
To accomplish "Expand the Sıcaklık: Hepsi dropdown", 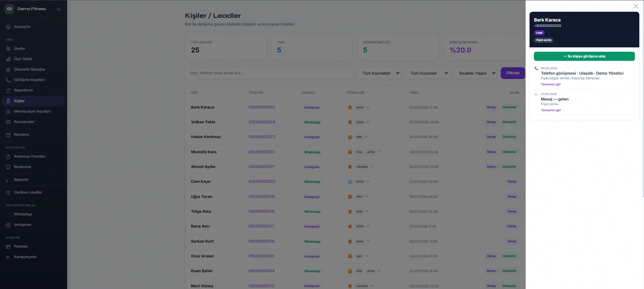I will tap(475, 73).
